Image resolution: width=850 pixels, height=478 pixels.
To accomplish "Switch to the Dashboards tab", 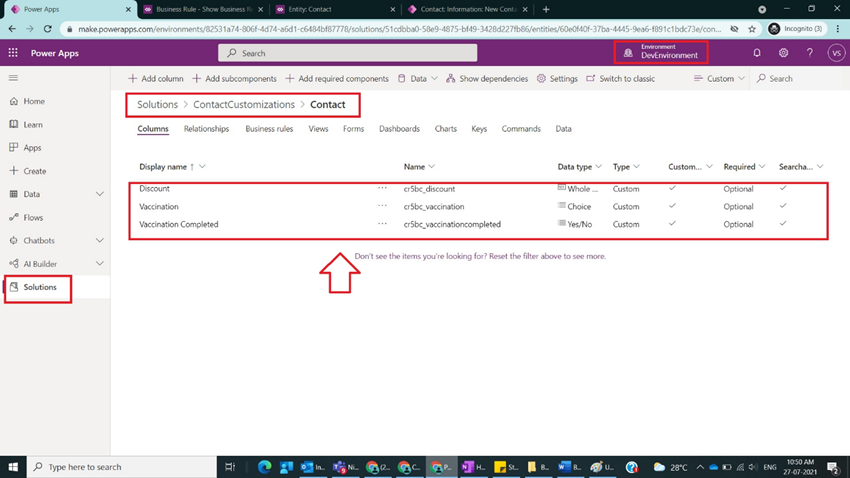I will click(400, 129).
